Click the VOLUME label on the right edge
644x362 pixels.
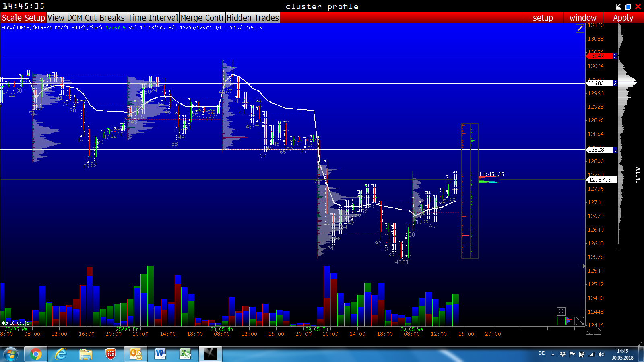[x=638, y=175]
